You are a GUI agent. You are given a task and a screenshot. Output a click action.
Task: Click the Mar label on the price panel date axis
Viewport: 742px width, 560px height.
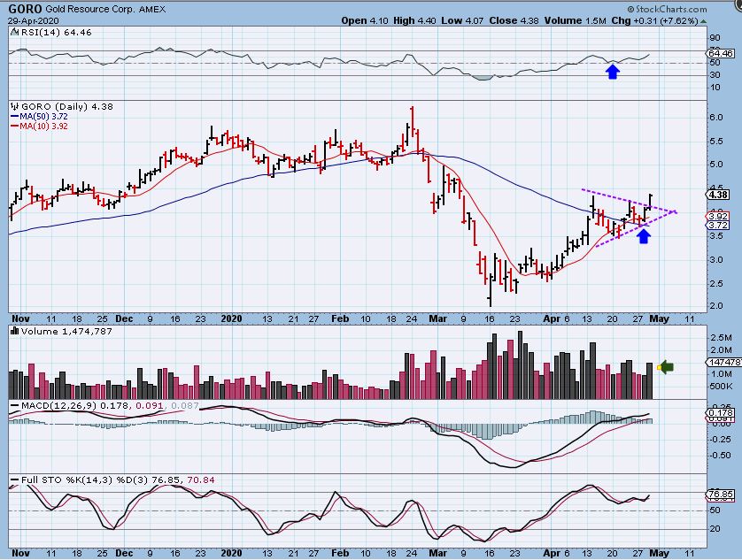click(x=437, y=318)
